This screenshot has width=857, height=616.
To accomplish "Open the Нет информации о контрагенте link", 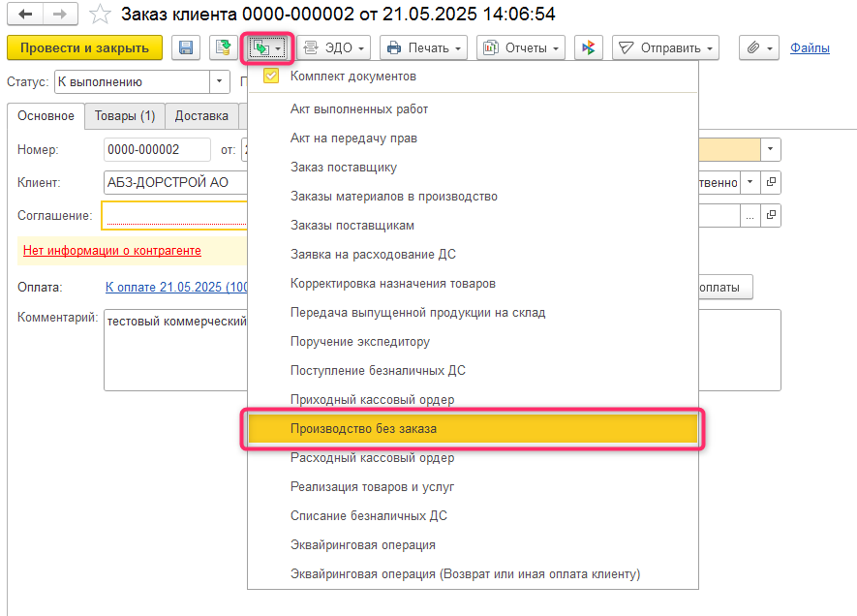I will [111, 251].
